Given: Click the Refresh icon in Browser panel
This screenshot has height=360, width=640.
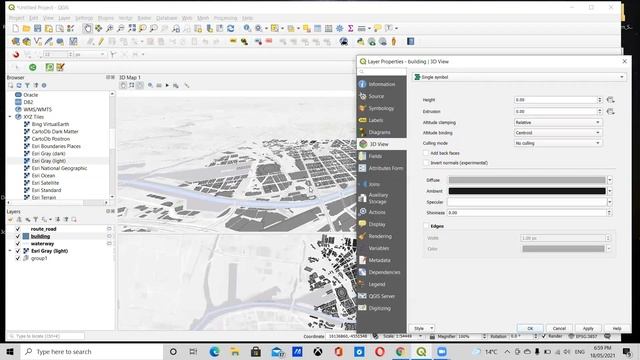Looking at the screenshot, I should [19, 85].
